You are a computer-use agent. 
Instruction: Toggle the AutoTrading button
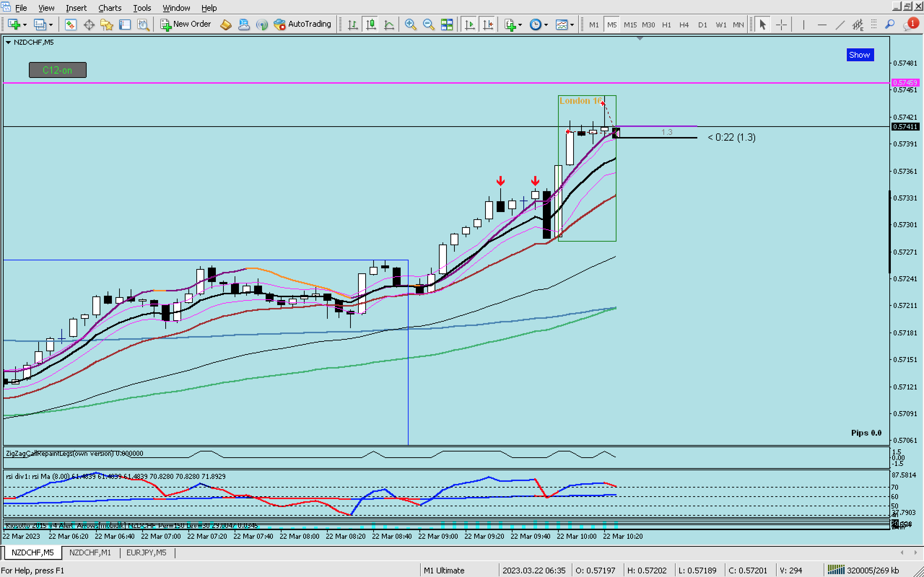[x=302, y=24]
